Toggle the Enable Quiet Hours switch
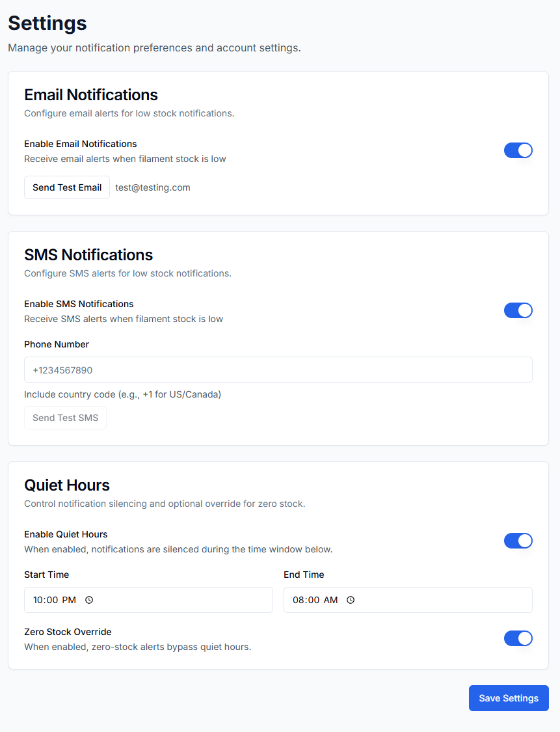Viewport: 560px width, 732px height. pyautogui.click(x=518, y=541)
